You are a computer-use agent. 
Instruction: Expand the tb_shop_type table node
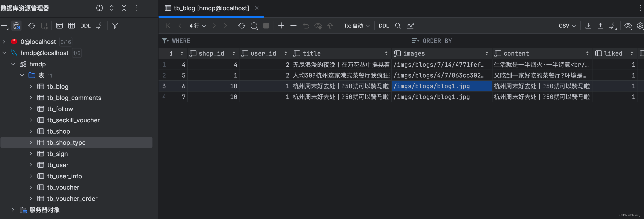[x=31, y=142]
